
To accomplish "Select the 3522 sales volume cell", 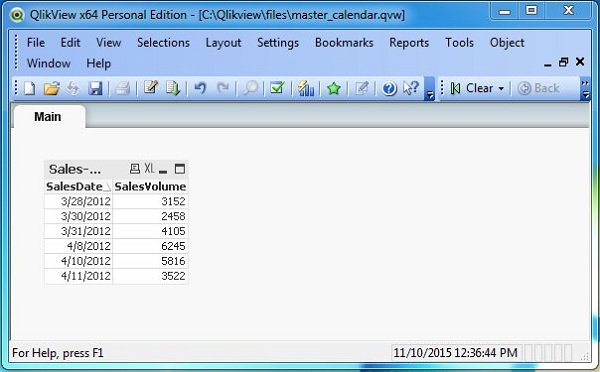I will pyautogui.click(x=150, y=276).
